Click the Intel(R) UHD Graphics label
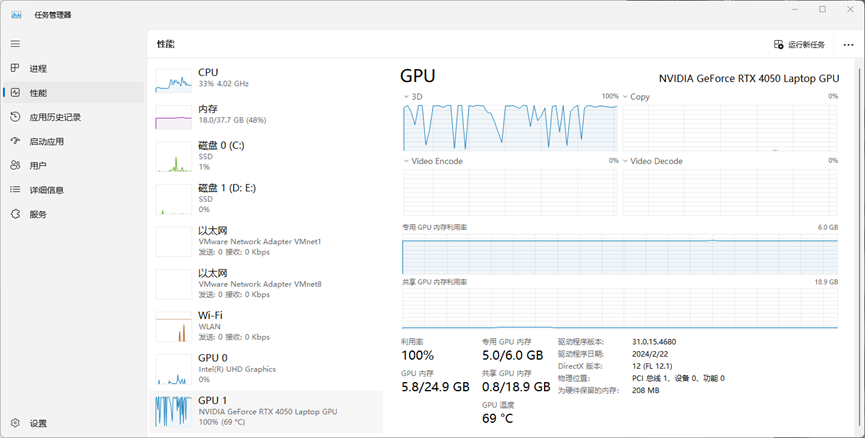865x438 pixels. point(237,370)
